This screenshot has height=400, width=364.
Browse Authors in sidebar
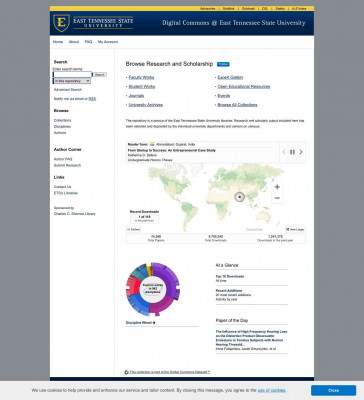[x=60, y=133]
